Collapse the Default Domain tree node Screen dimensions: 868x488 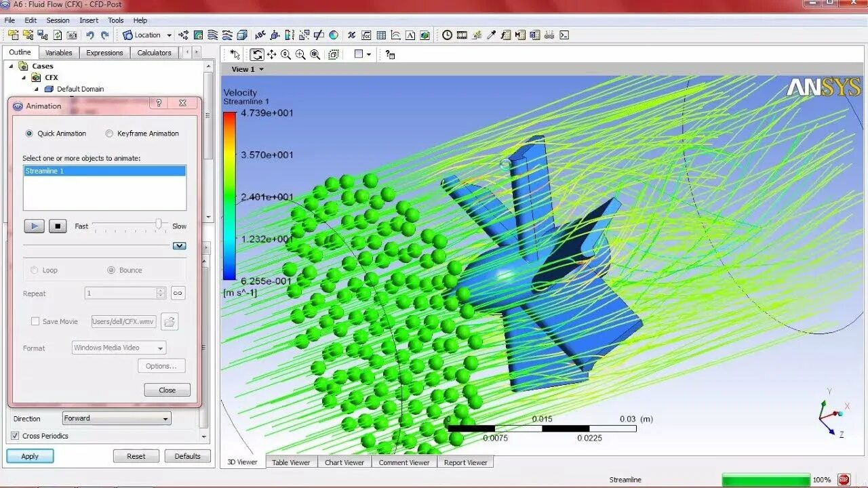[x=37, y=89]
